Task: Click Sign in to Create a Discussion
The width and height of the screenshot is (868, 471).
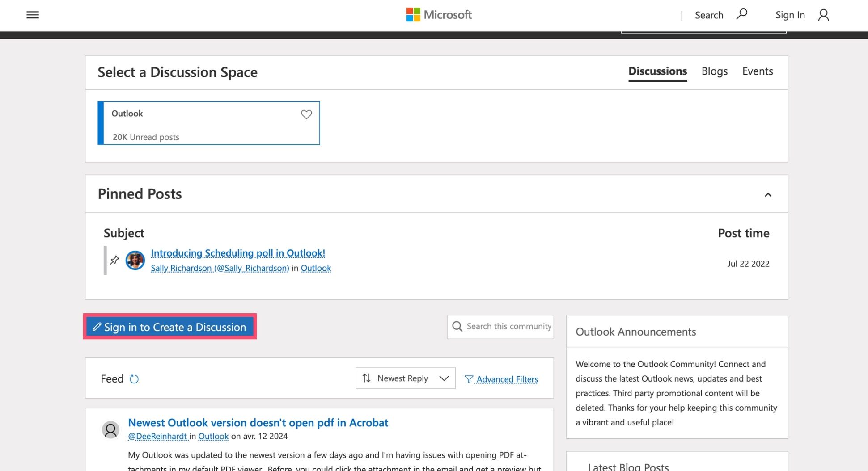Action: (170, 327)
